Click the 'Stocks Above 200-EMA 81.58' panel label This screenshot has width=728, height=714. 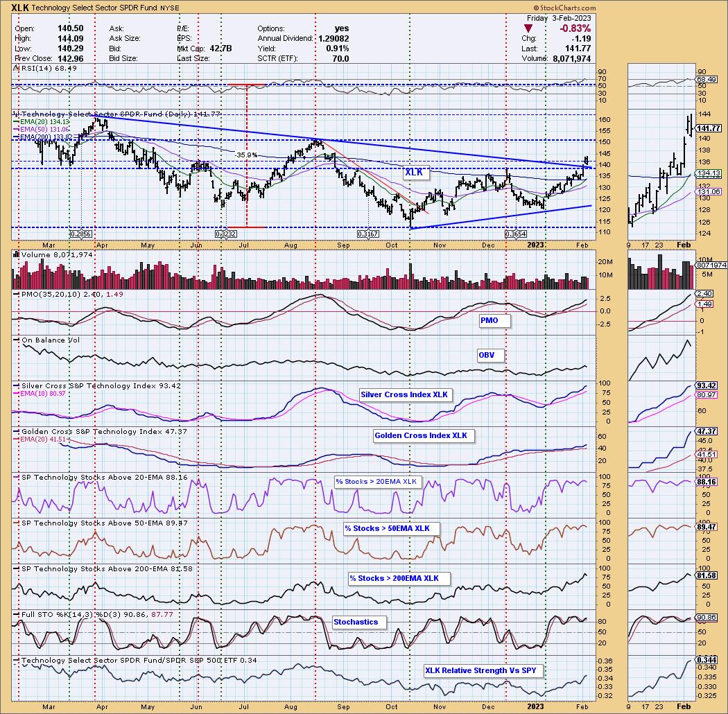[107, 568]
